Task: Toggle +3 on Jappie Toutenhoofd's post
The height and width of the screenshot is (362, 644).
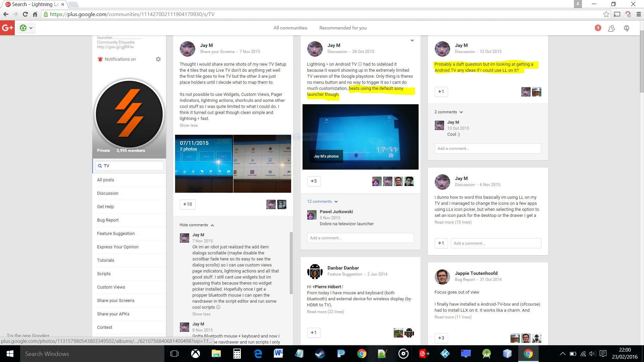Action: pos(441,338)
